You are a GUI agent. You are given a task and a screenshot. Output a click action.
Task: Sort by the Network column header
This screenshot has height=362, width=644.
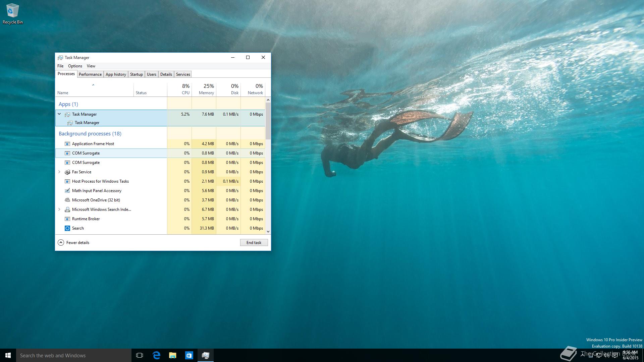(x=253, y=89)
